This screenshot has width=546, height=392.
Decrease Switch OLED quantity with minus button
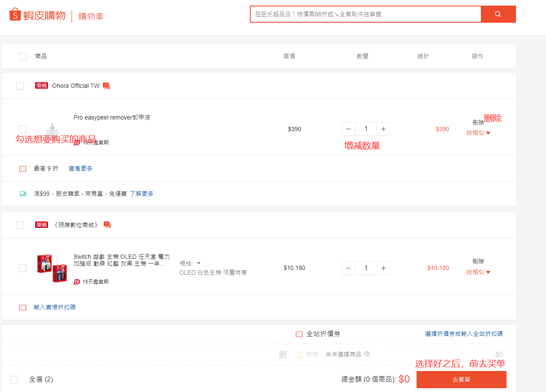tap(348, 268)
